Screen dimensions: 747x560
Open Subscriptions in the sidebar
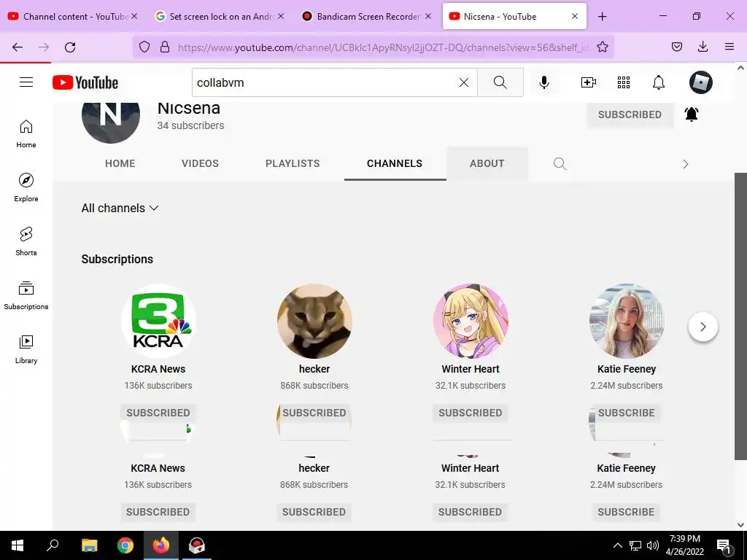click(26, 295)
